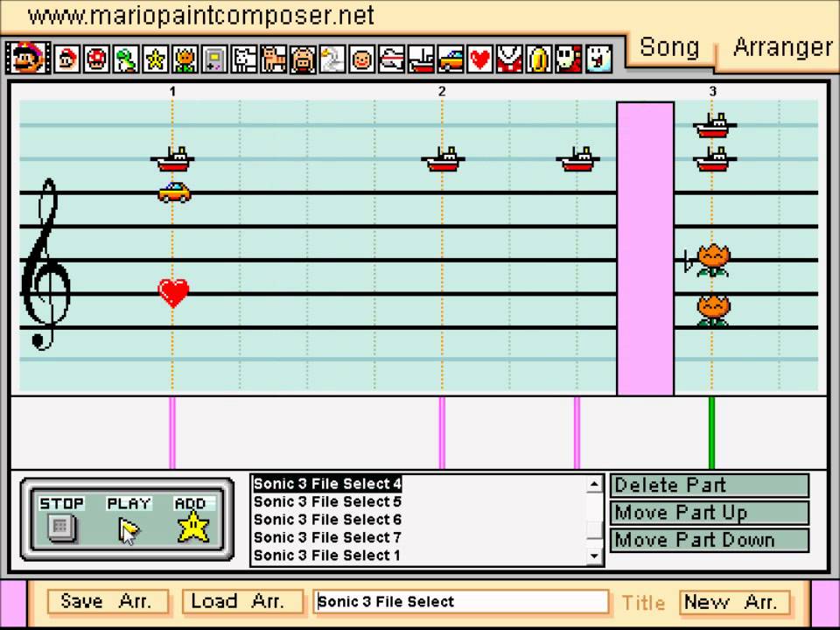Click the upper boat note at measure 3
Image resolution: width=840 pixels, height=630 pixels.
pyautogui.click(x=715, y=126)
